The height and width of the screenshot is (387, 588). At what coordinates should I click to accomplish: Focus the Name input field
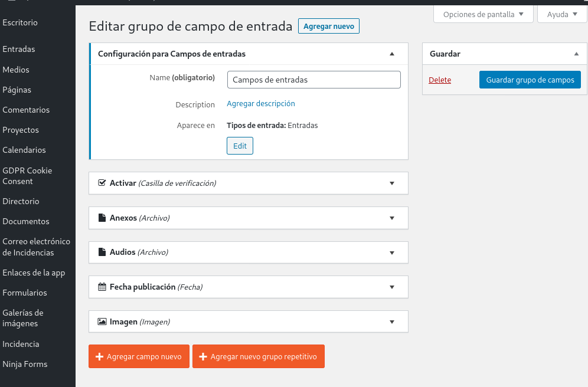point(313,80)
